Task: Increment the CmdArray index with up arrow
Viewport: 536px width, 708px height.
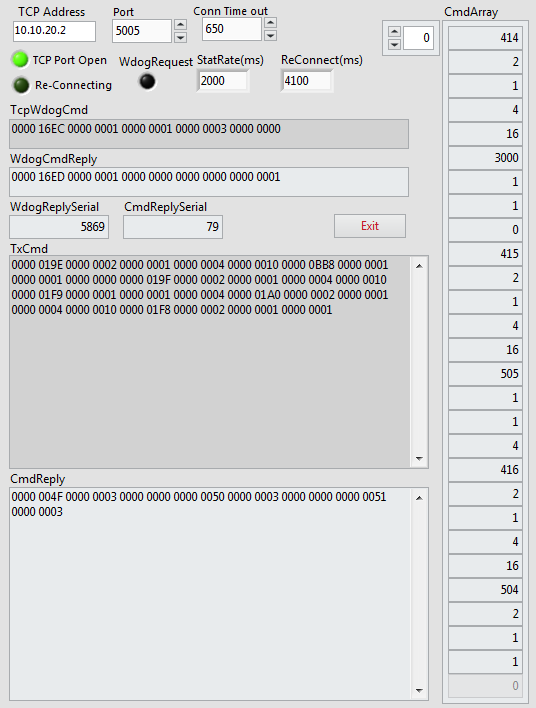Action: point(394,32)
